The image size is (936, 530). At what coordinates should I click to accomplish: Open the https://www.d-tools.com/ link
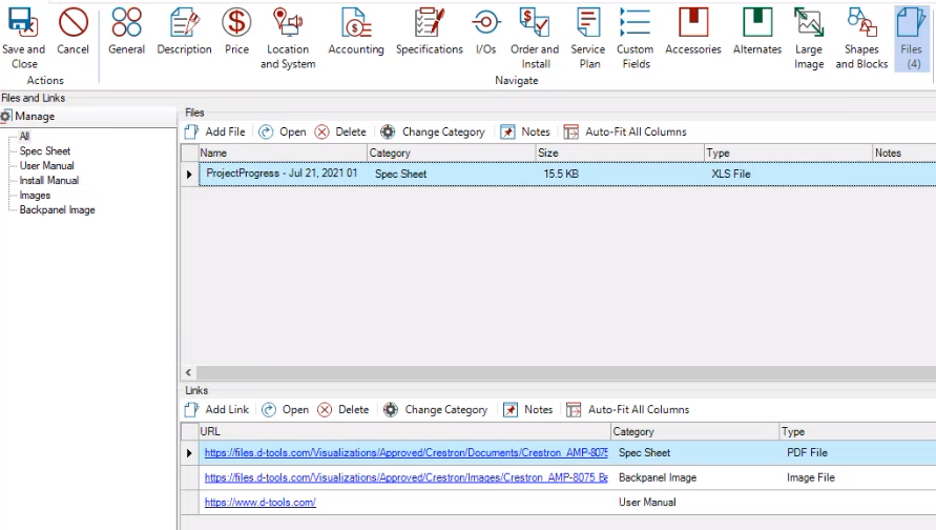click(x=260, y=503)
